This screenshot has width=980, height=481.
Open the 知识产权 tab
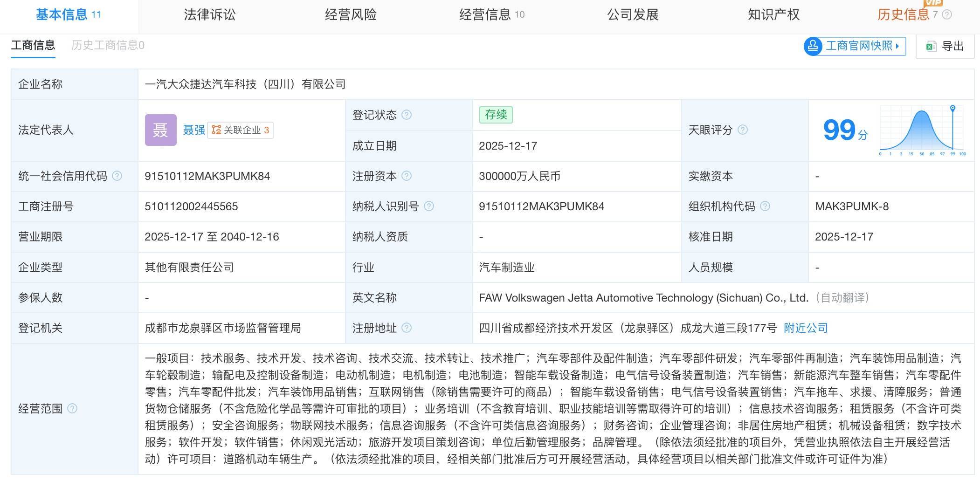pos(773,14)
